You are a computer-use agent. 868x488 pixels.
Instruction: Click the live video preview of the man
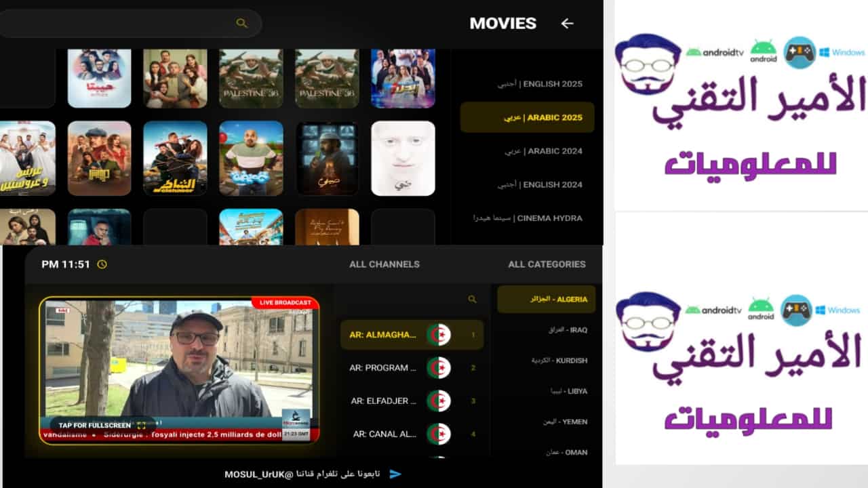[179, 370]
